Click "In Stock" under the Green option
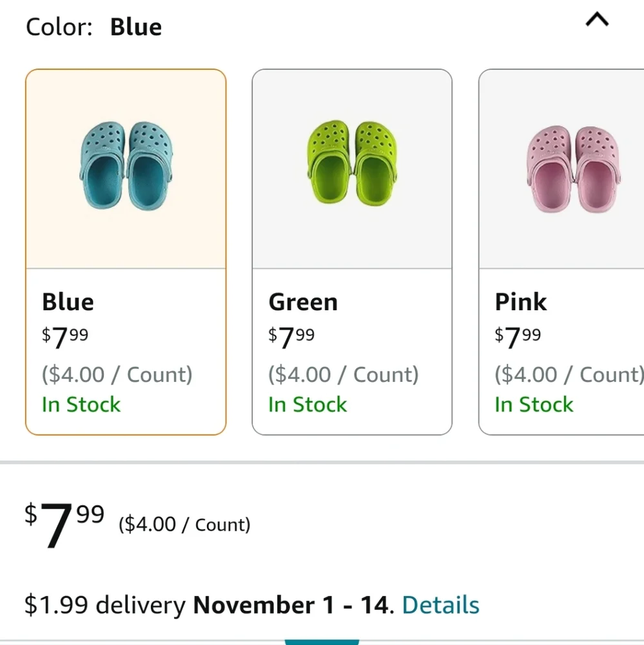 307,404
